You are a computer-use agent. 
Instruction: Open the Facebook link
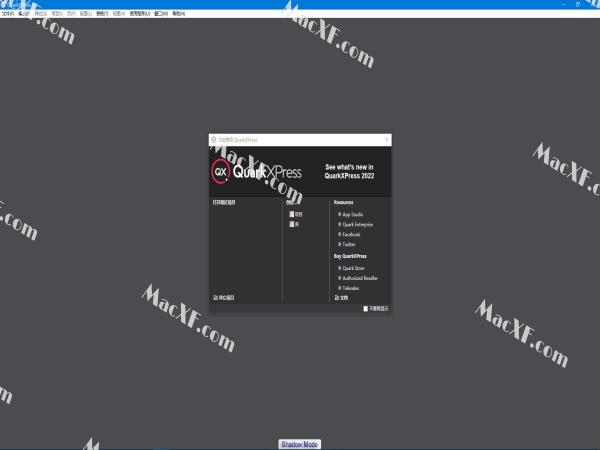(x=351, y=235)
